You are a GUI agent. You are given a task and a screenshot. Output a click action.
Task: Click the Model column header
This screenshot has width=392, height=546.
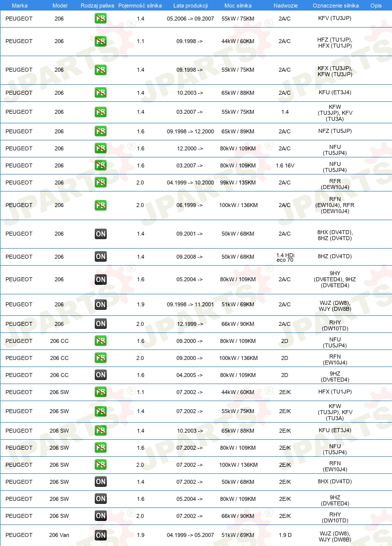(x=60, y=6)
